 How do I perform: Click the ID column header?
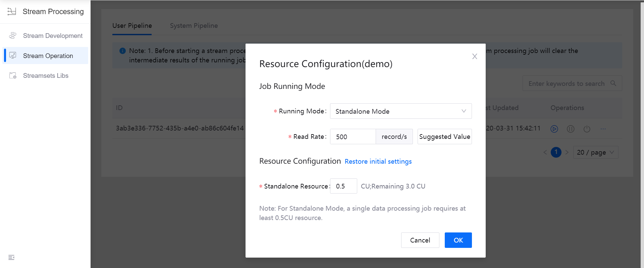pos(119,108)
